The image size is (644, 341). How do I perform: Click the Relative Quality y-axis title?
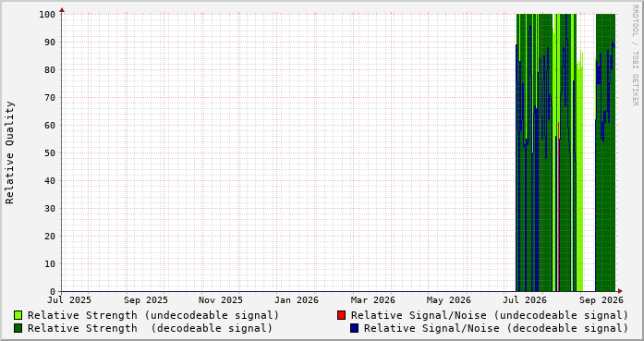[x=9, y=152]
